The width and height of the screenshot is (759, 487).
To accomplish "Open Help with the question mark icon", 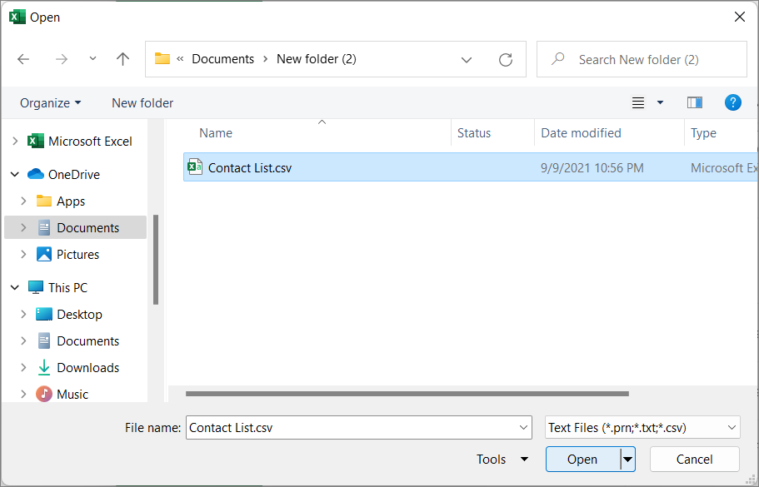I will click(x=733, y=103).
